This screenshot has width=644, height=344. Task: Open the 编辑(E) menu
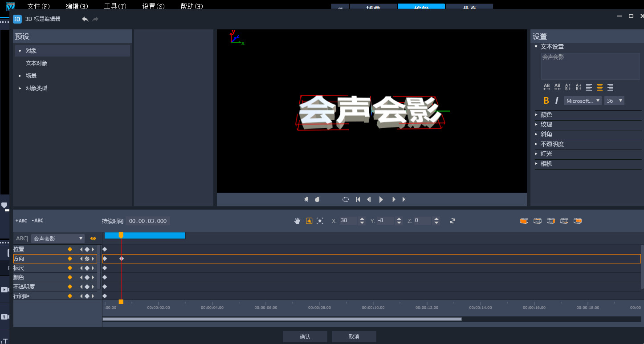[77, 6]
